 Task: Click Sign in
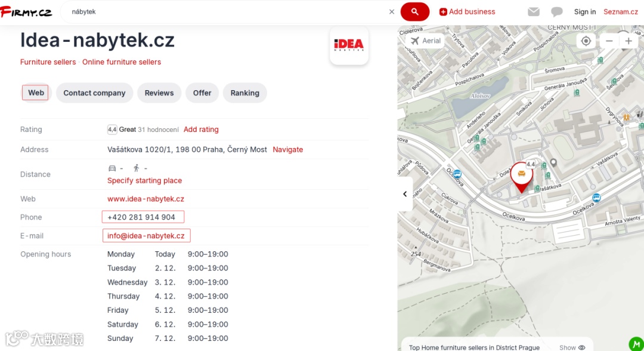click(585, 12)
